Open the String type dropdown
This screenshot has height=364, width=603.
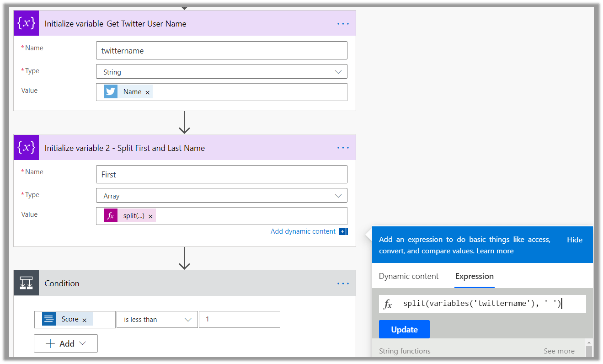tap(338, 72)
